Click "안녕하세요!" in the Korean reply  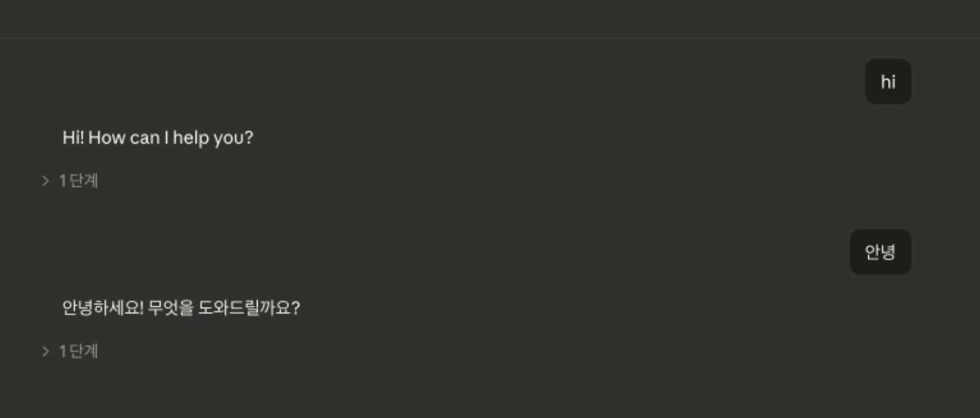point(103,308)
